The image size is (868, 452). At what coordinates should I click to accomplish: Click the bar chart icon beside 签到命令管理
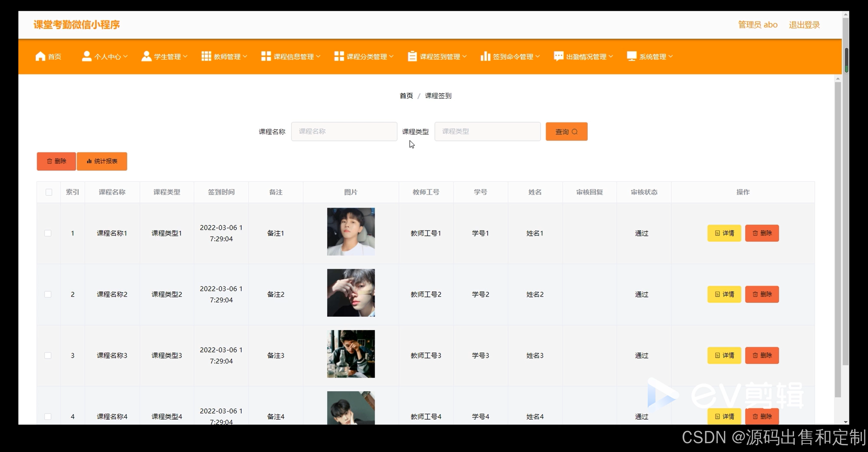[x=485, y=56]
